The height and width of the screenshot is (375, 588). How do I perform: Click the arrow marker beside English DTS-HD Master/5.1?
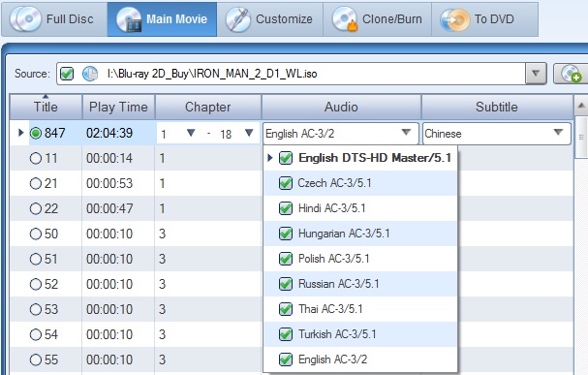tap(270, 158)
